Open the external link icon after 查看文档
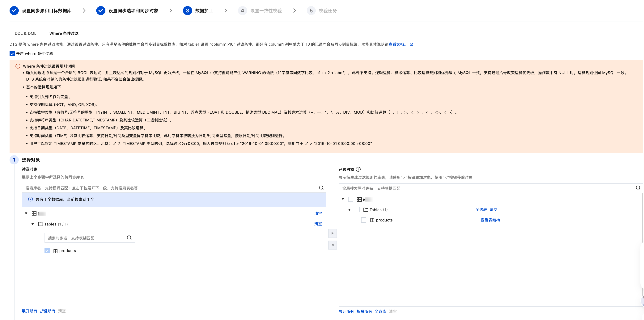 click(x=411, y=44)
